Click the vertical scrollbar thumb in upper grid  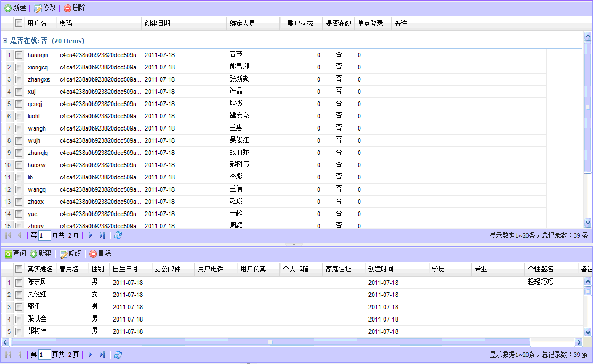coord(587,106)
